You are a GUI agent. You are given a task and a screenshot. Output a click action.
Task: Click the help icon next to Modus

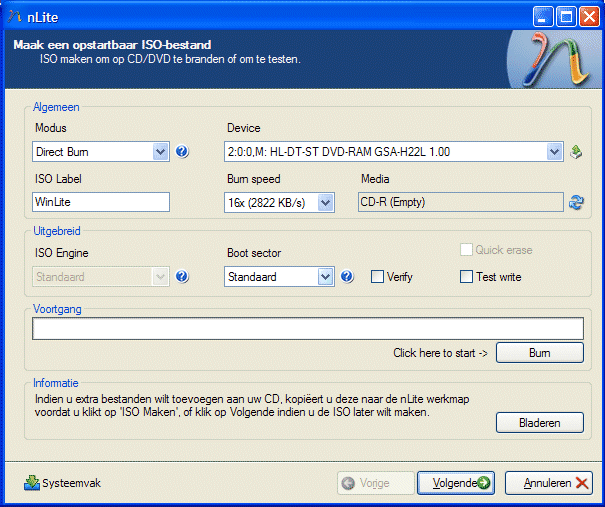tap(182, 152)
